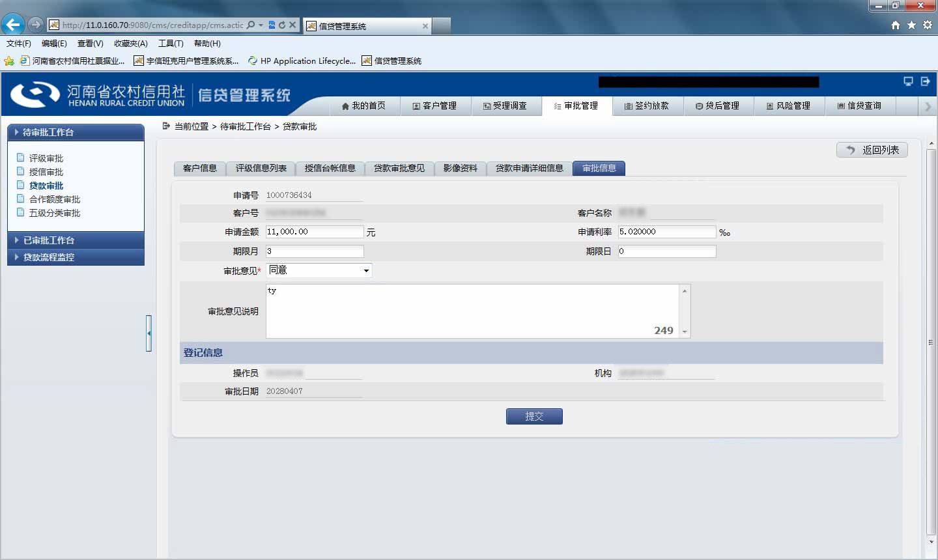Click the browser back arrow button
938x560 pixels.
[13, 25]
